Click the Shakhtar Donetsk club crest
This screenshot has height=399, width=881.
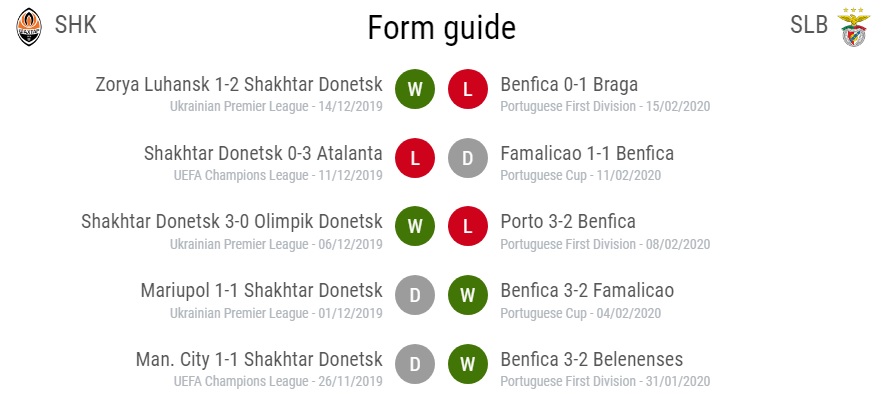pos(29,27)
